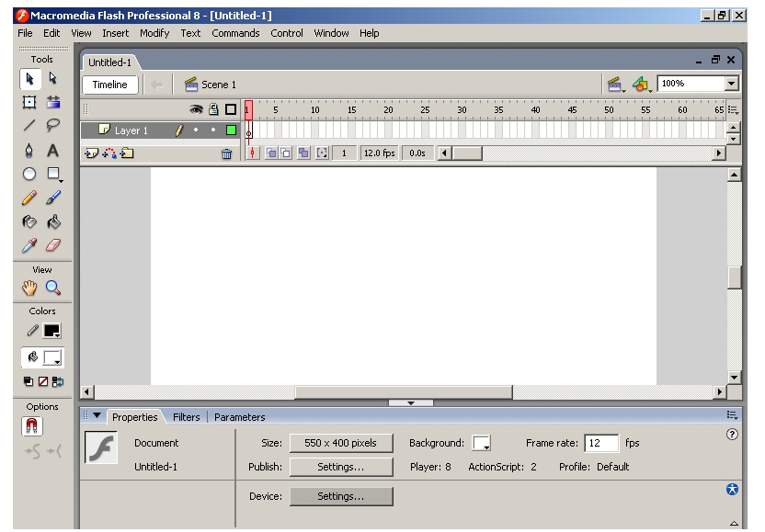
Task: Select the Gradient Transform tool
Action: (52, 102)
